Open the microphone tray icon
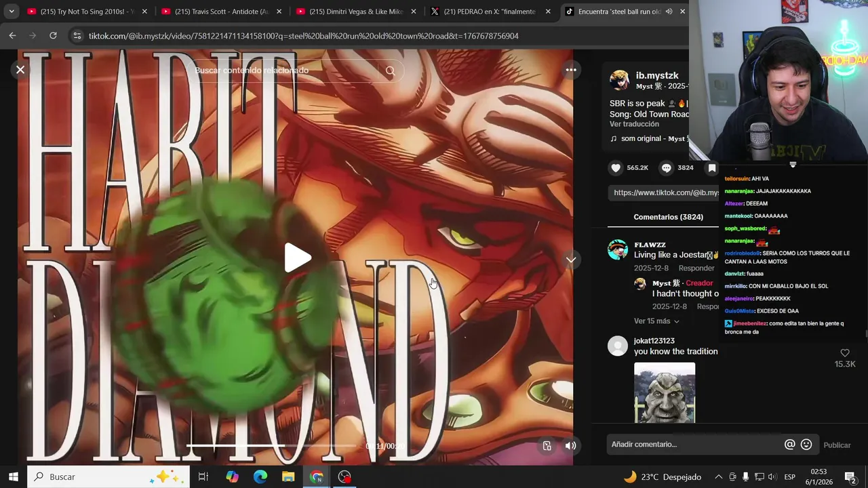 point(746,476)
